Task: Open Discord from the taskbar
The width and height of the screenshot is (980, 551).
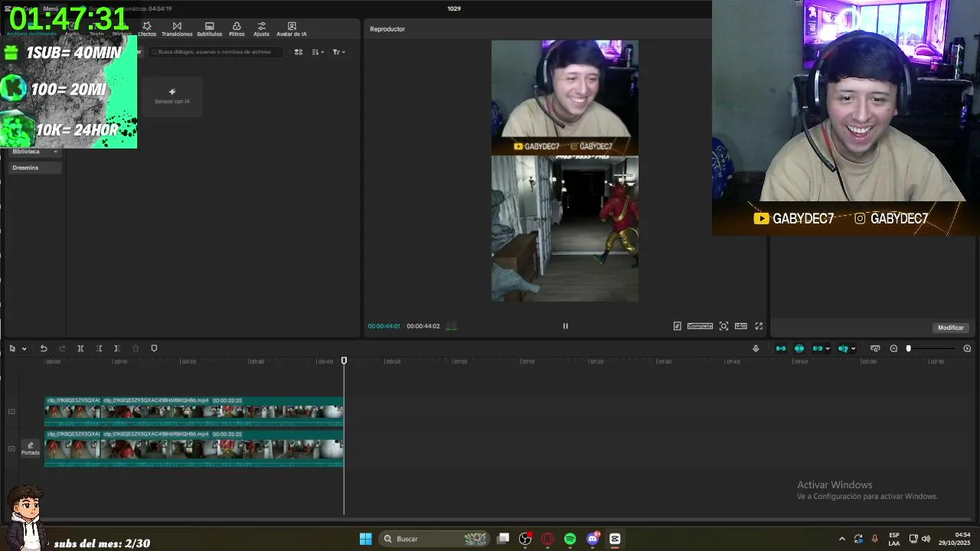Action: (593, 539)
